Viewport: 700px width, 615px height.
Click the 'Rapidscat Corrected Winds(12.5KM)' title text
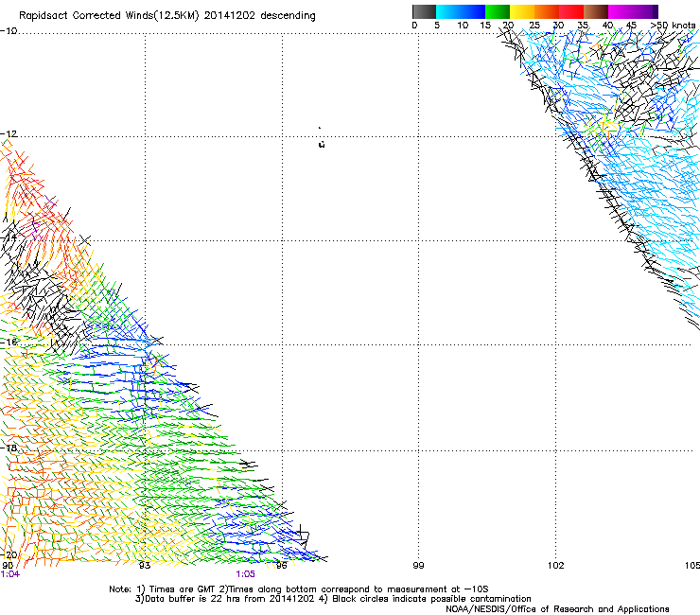pos(109,16)
